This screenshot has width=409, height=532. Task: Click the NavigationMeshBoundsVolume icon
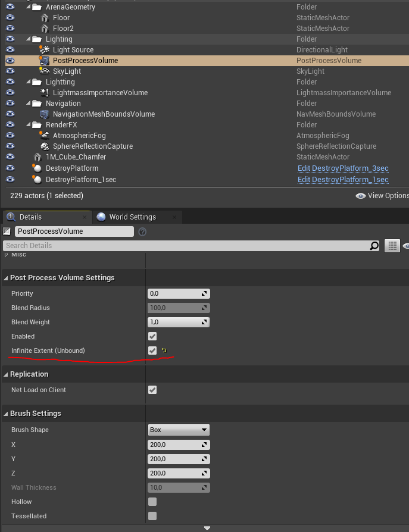tap(45, 114)
